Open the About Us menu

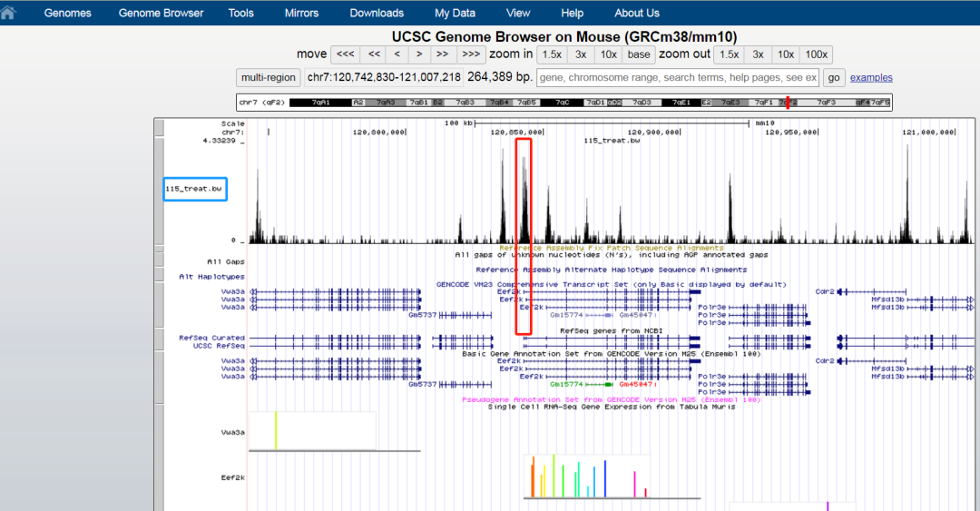pyautogui.click(x=637, y=13)
